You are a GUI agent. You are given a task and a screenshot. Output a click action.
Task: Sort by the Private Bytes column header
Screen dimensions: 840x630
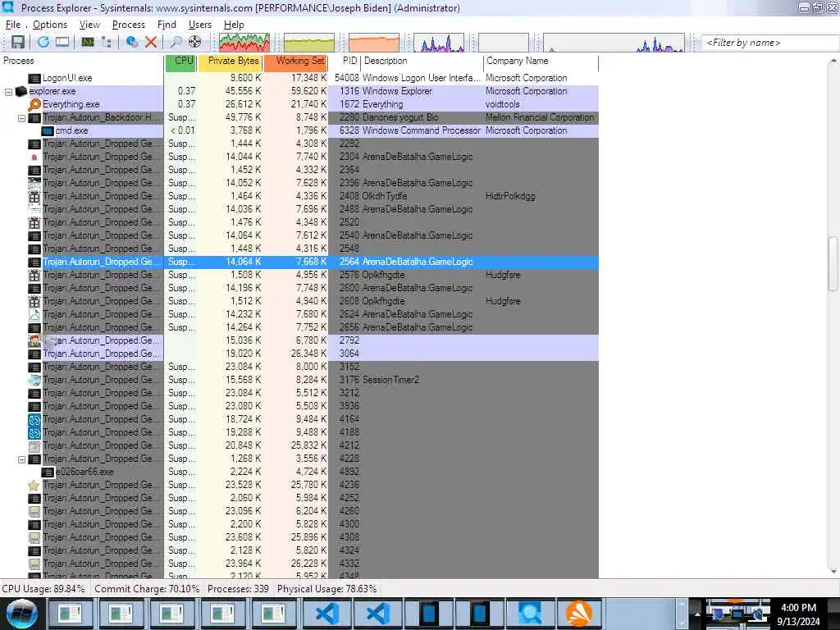click(x=231, y=61)
